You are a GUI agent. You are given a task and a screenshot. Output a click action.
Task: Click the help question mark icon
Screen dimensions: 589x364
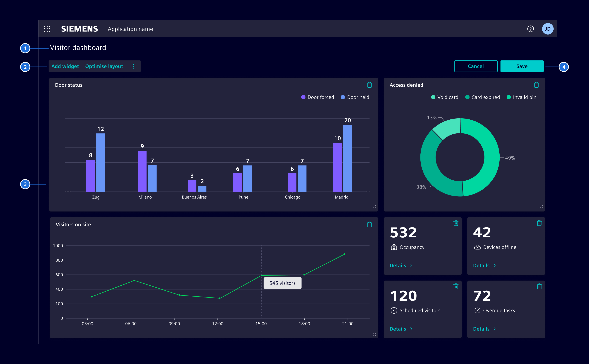[531, 29]
